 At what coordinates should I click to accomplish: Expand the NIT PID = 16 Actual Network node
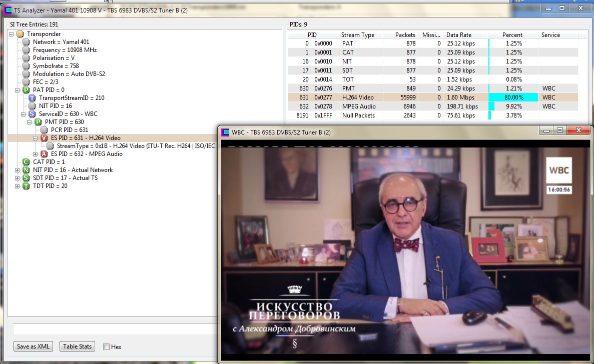point(18,170)
